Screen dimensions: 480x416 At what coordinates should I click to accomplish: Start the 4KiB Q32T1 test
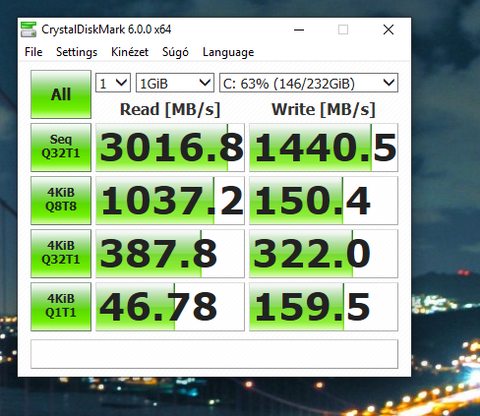tap(61, 253)
